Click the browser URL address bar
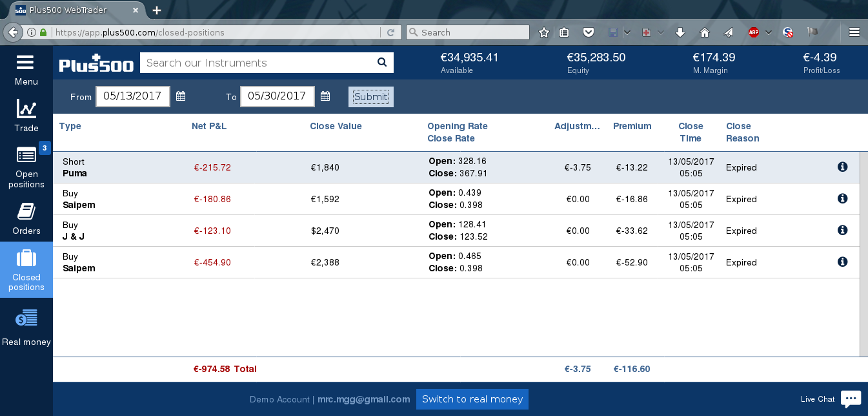 pyautogui.click(x=217, y=32)
